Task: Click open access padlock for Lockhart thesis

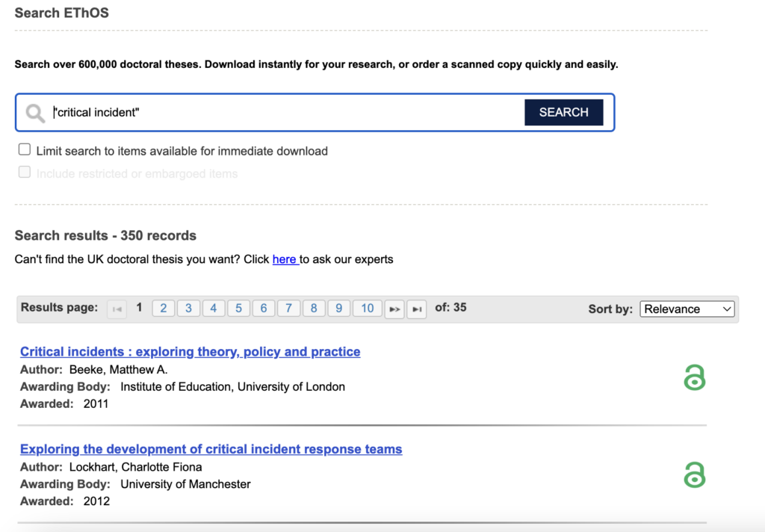Action: tap(694, 474)
